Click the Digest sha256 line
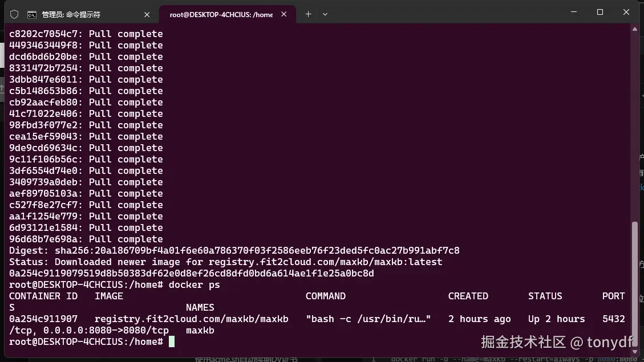644x362 pixels. (x=234, y=250)
